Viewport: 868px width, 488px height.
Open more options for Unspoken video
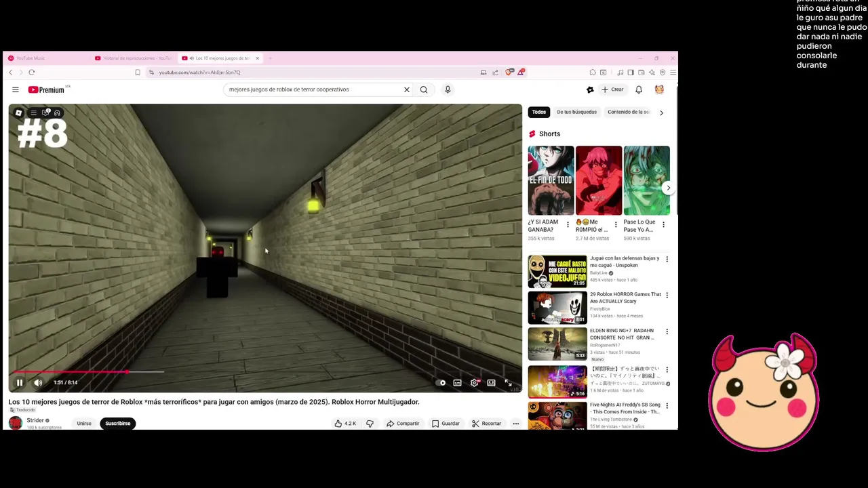click(667, 260)
